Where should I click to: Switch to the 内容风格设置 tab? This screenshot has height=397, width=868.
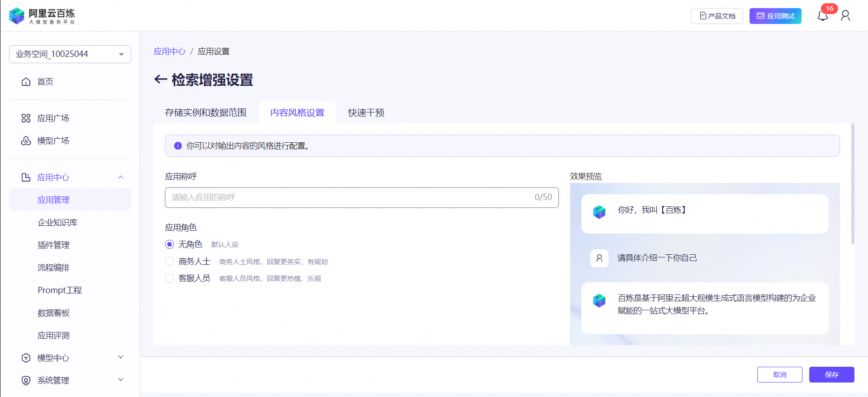pyautogui.click(x=297, y=112)
